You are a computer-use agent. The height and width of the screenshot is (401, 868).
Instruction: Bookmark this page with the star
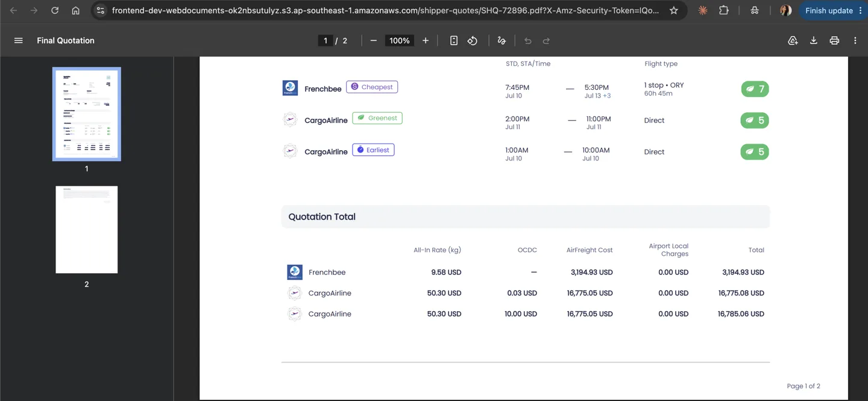[674, 10]
